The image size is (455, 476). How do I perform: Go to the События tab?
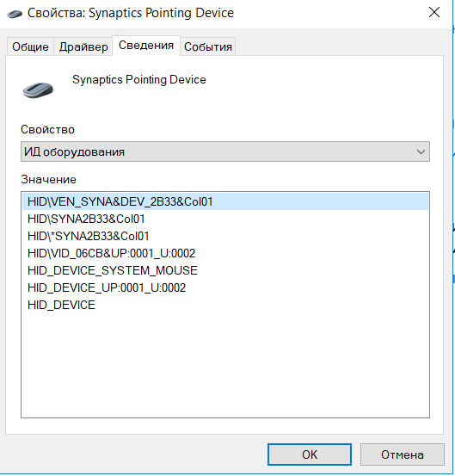click(208, 46)
